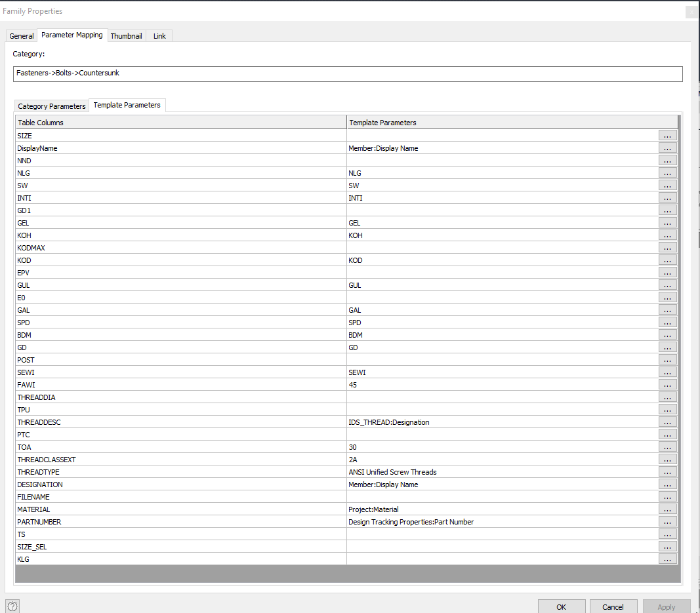This screenshot has width=700, height=613.
Task: Click the ellipsis button on the DisplayName row
Action: (667, 148)
